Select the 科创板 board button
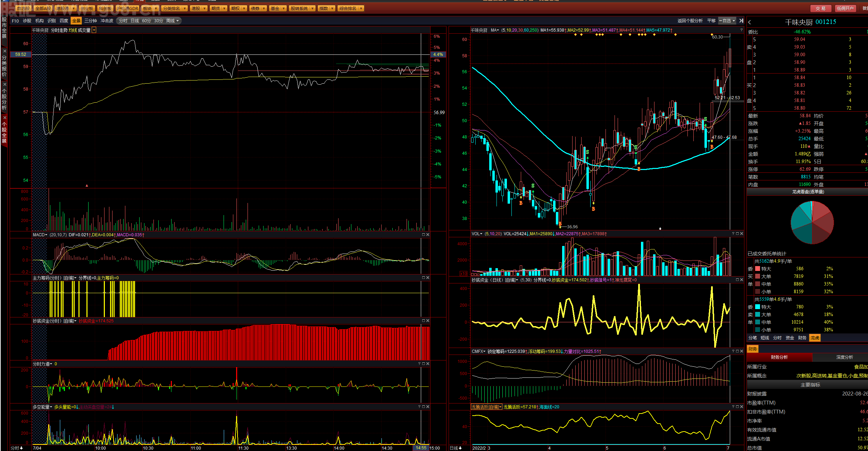The height and width of the screenshot is (451, 868). [x=105, y=8]
